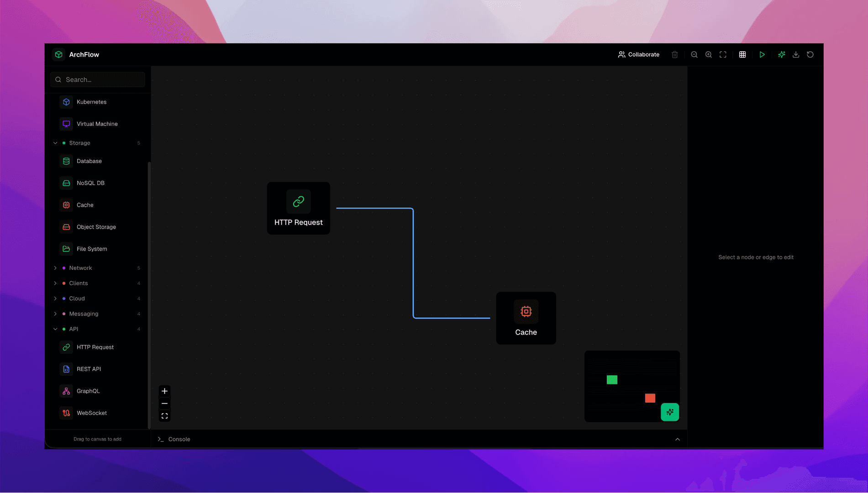Click the AI assist button on the minimap
The height and width of the screenshot is (493, 868).
coord(670,412)
